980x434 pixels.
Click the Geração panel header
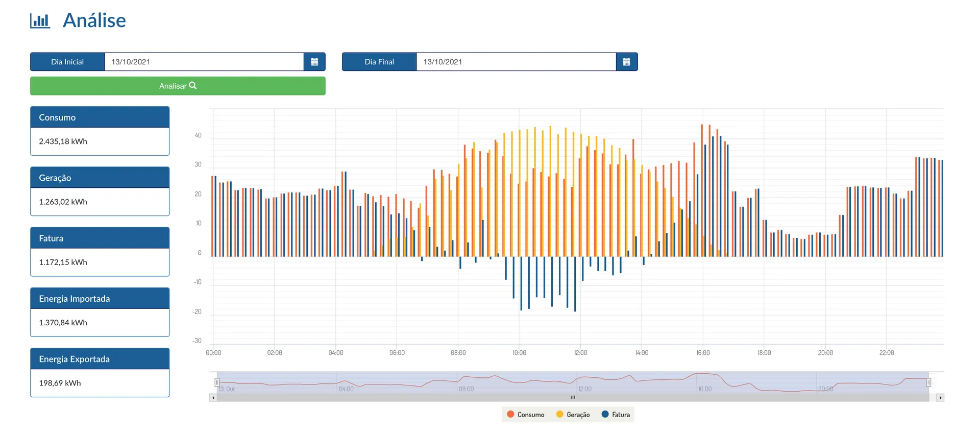[x=100, y=177]
